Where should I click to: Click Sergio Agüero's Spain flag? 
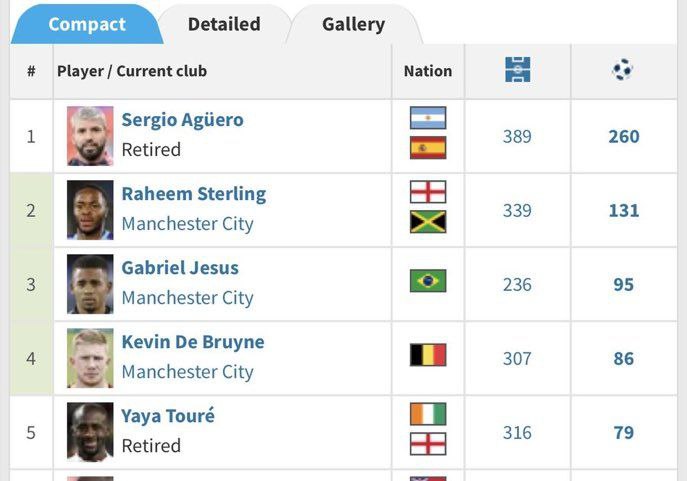428,149
